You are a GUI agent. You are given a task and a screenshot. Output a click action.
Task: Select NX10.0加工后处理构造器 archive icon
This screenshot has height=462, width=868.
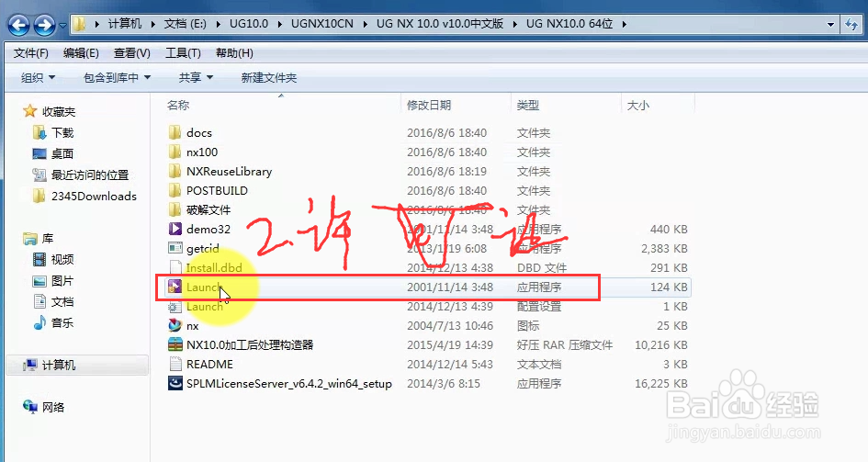point(175,344)
